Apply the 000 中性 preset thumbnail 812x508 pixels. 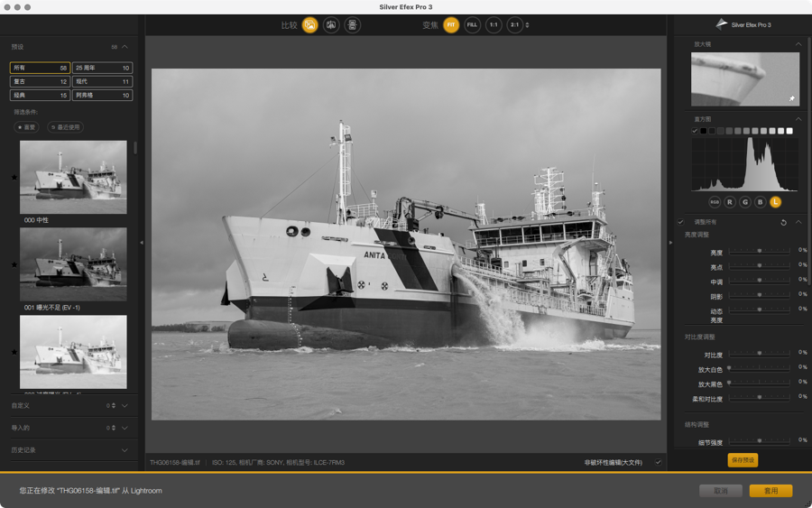[x=73, y=177]
